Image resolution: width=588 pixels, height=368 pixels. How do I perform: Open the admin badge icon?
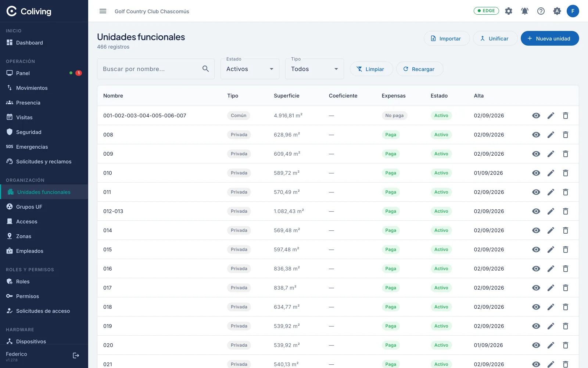pos(557,11)
